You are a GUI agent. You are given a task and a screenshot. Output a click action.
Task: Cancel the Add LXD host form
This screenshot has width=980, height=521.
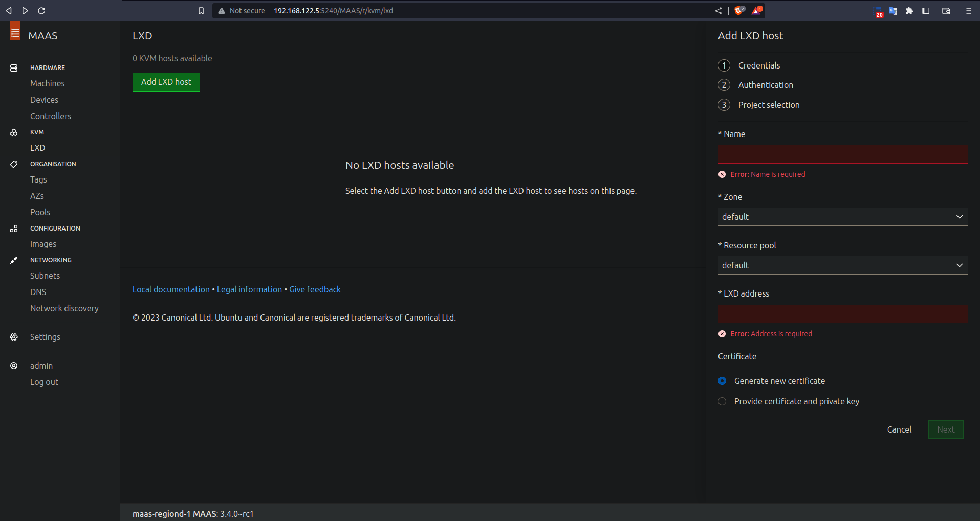coord(899,429)
